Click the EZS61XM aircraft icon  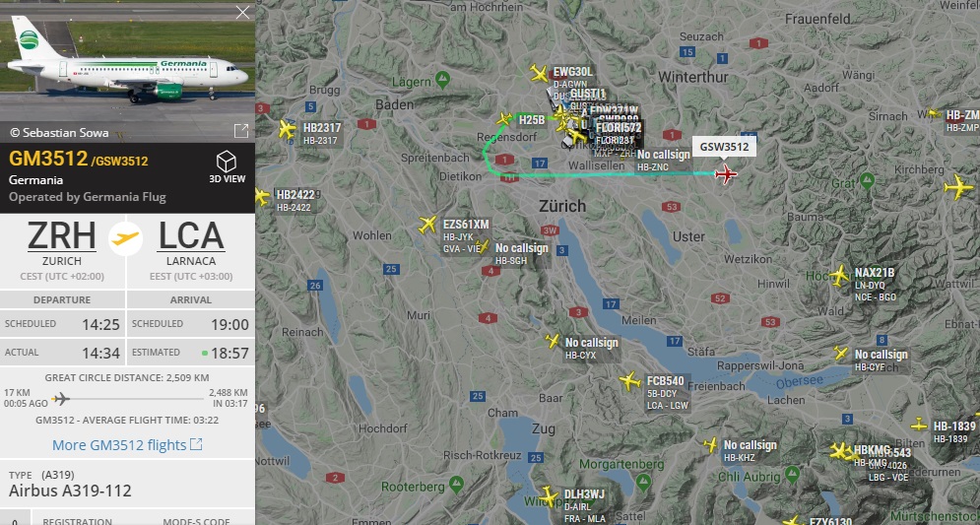pos(427,225)
